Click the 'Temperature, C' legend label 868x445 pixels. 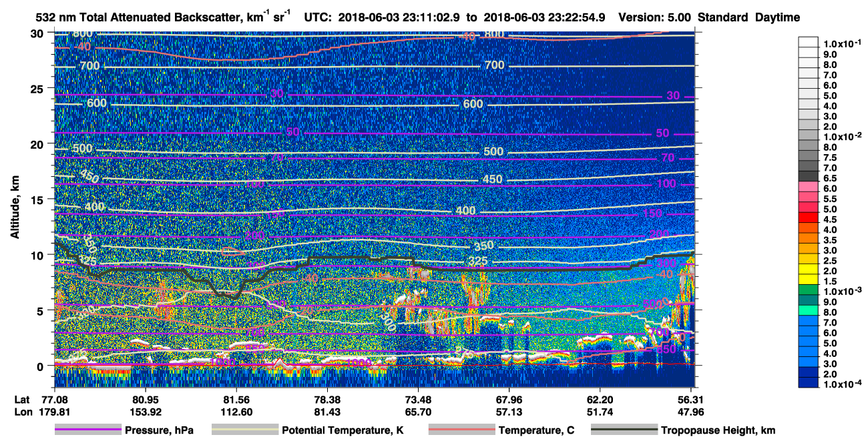pos(536,430)
